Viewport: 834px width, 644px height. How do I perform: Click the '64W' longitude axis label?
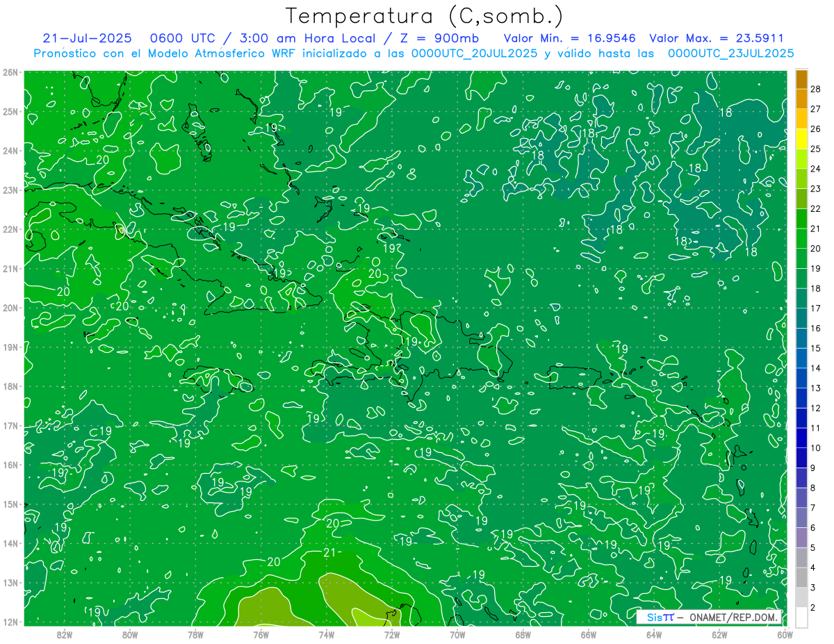pyautogui.click(x=654, y=634)
